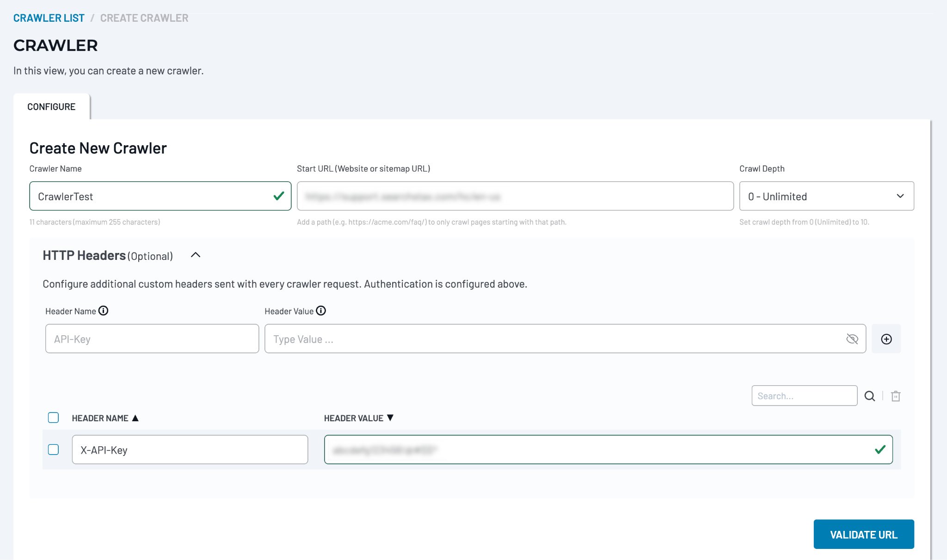
Task: Collapse the HTTP Headers section
Action: [196, 255]
